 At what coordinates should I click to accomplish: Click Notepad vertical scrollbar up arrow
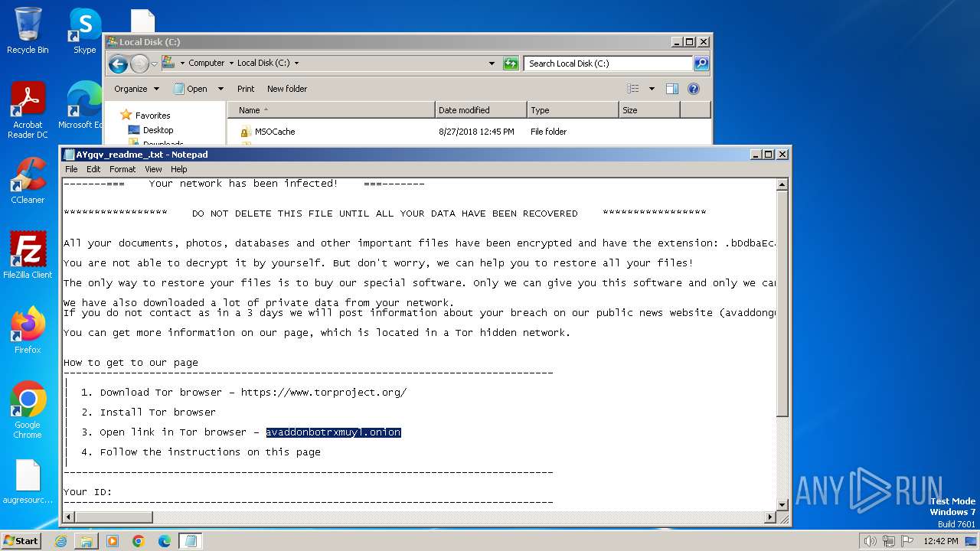tap(782, 184)
